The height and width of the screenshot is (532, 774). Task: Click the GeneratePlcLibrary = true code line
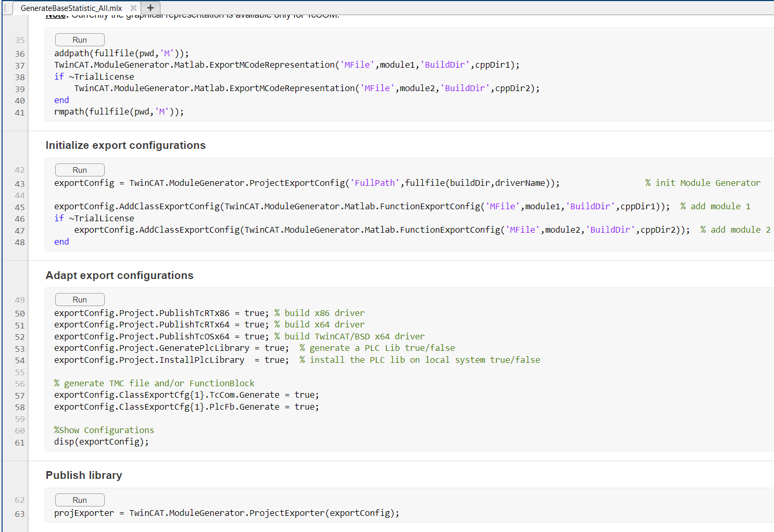[x=171, y=348]
